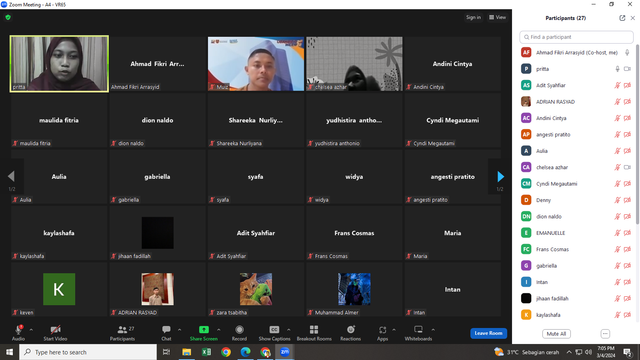Click Denny's muted microphone icon
Viewport: 640px width, 360px height.
point(617,200)
